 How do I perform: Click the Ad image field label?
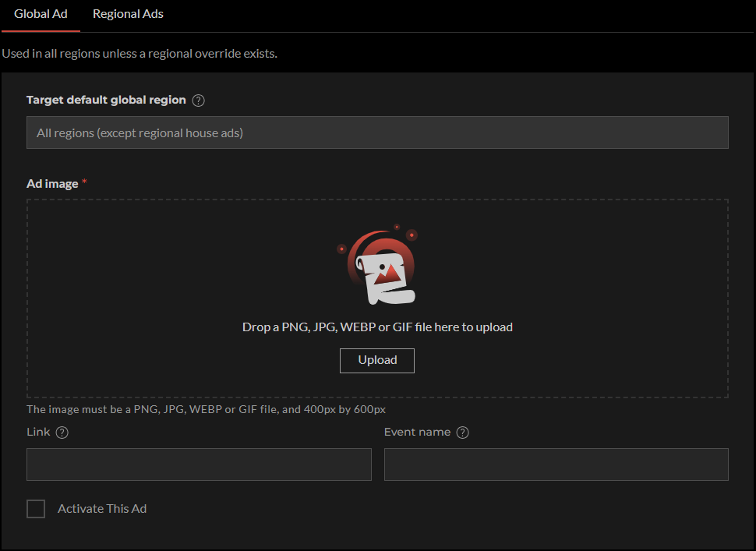click(52, 184)
